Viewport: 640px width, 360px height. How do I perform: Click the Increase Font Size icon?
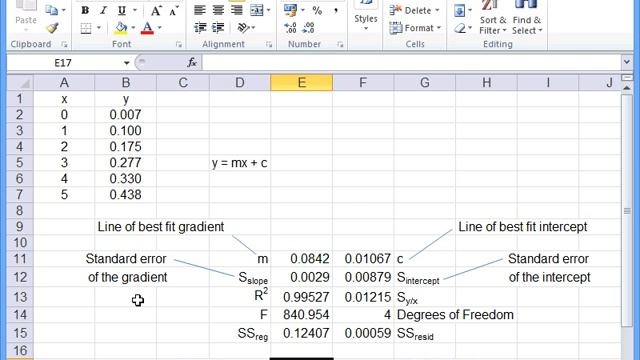(156, 11)
